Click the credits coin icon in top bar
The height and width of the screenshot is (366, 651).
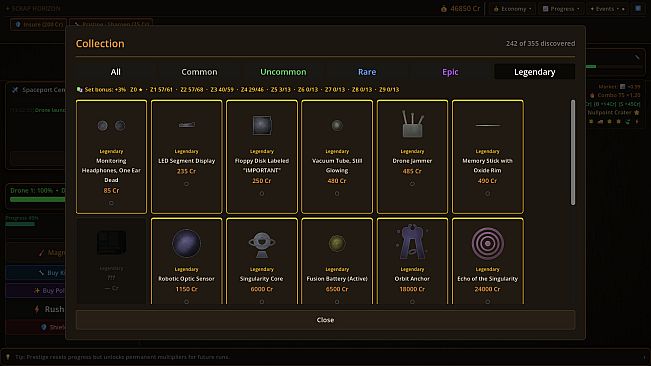(x=444, y=9)
